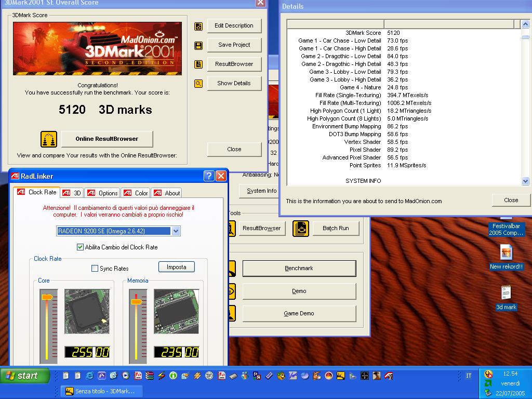
Task: Click the Details list scroll down arrow
Action: (x=525, y=181)
